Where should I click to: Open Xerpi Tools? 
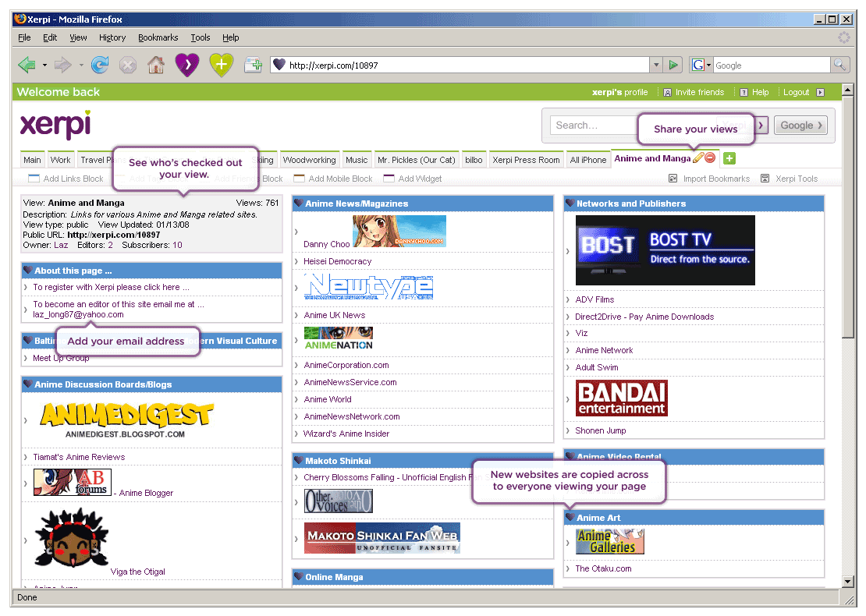click(789, 179)
